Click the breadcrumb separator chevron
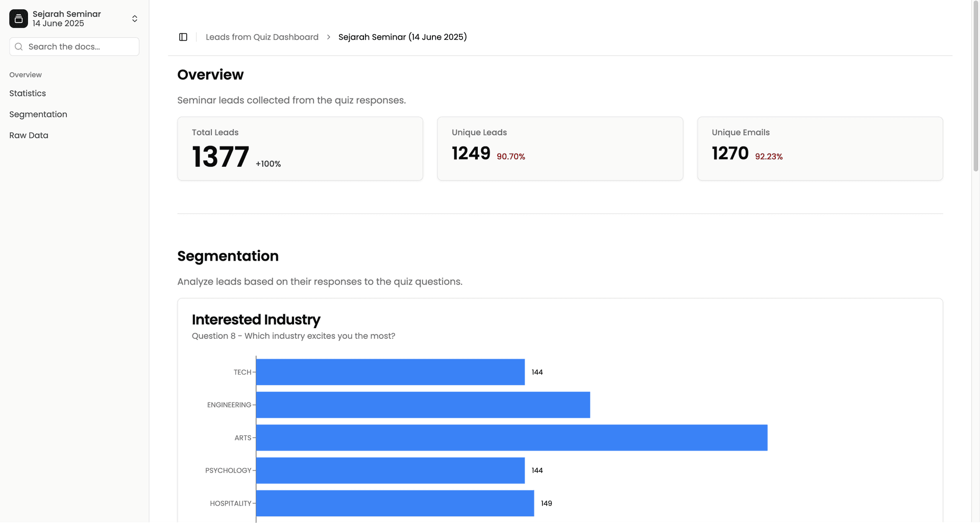The image size is (980, 523). [x=328, y=37]
